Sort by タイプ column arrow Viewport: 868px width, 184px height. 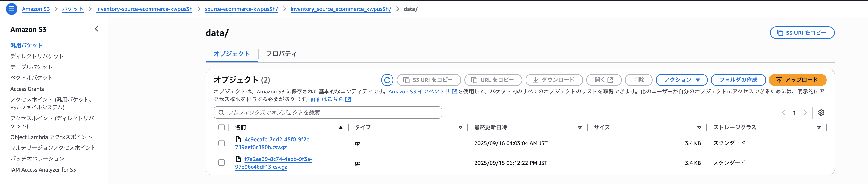pos(460,127)
